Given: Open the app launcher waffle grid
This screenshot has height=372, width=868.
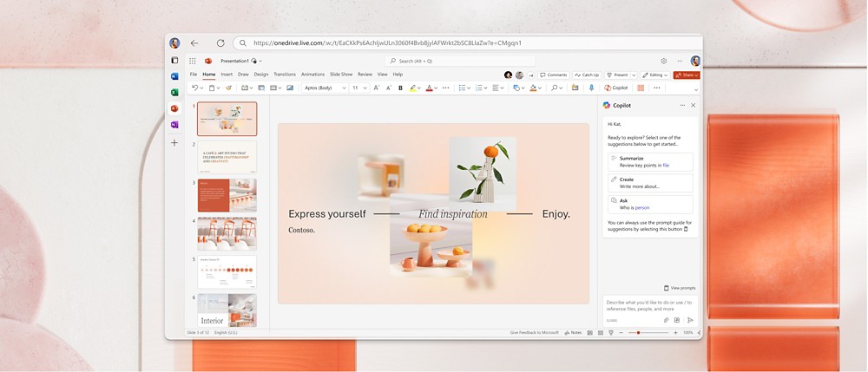Looking at the screenshot, I should point(193,61).
